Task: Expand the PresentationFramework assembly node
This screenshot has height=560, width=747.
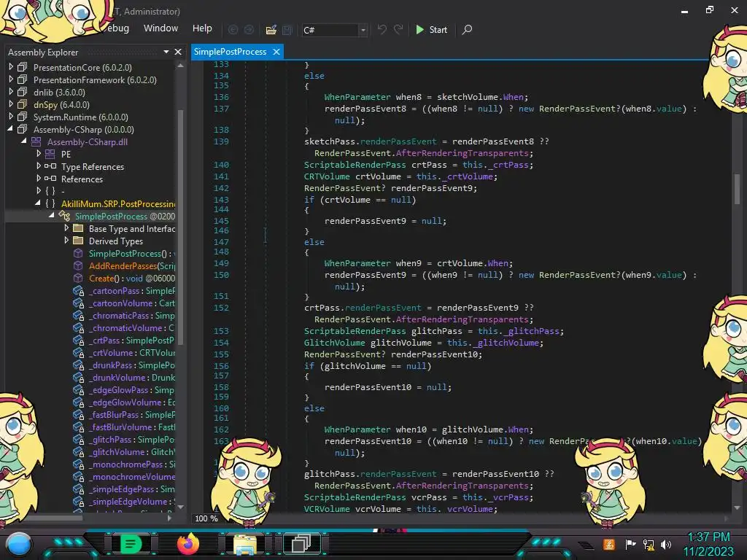Action: [11, 79]
